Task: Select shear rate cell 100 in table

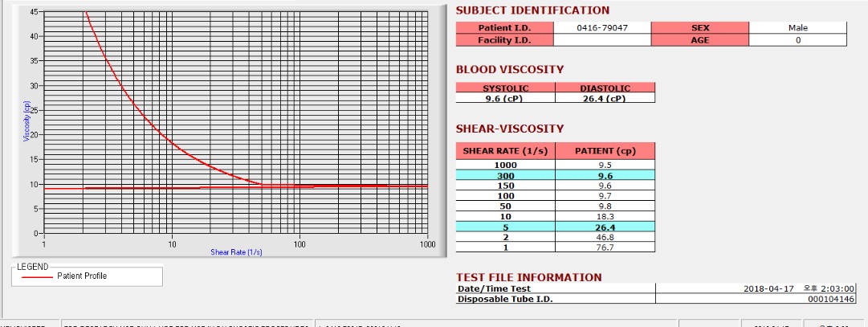Action: coord(505,196)
